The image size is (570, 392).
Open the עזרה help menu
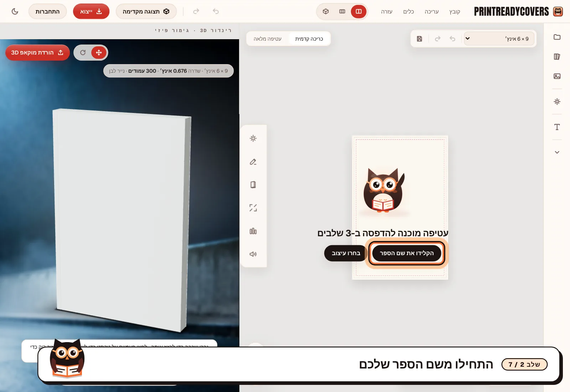387,11
